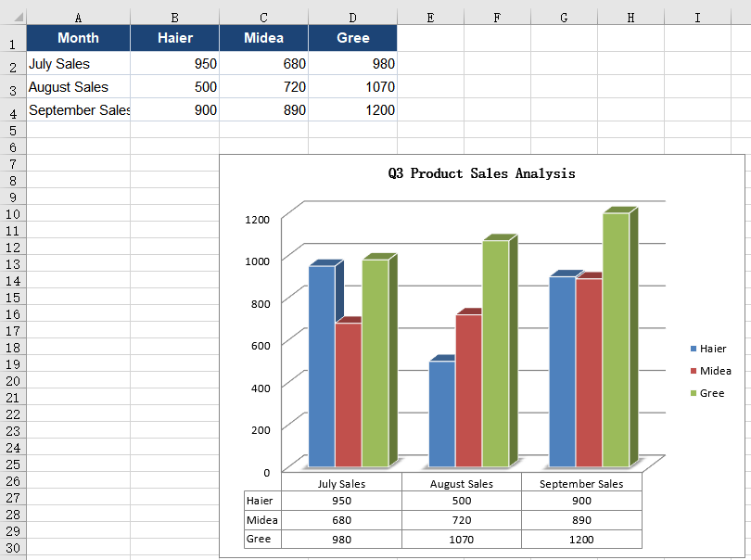Select the red Midea bar for August Sales
751x560 pixels.
(x=469, y=390)
